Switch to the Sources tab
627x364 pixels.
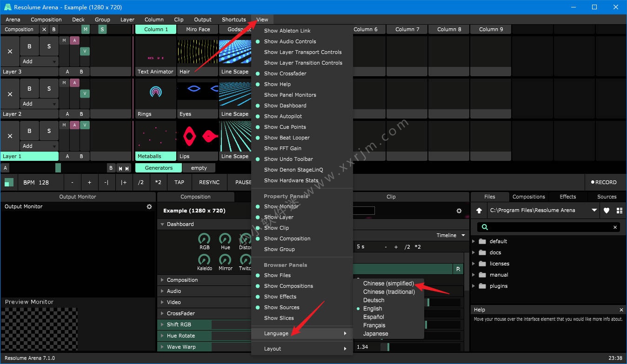pyautogui.click(x=607, y=197)
